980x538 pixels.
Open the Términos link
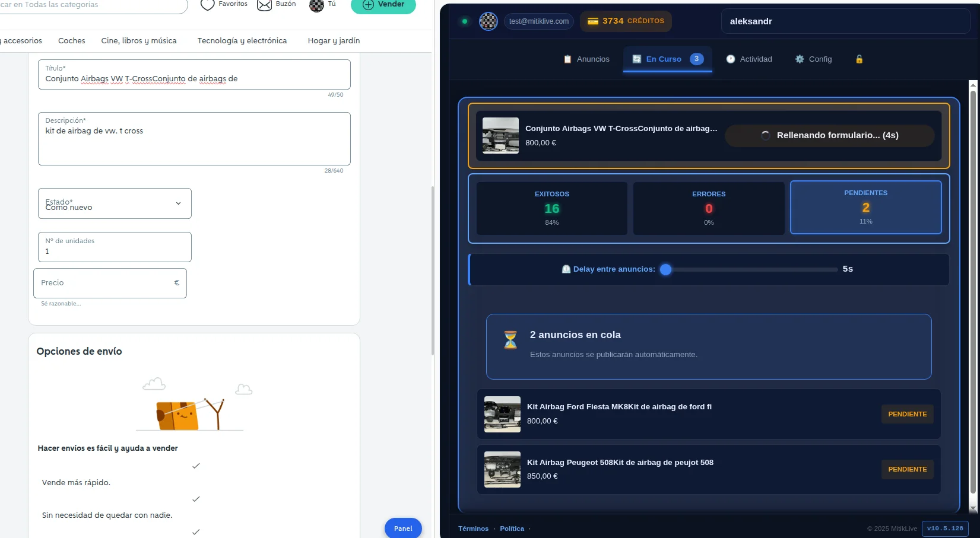click(x=473, y=529)
